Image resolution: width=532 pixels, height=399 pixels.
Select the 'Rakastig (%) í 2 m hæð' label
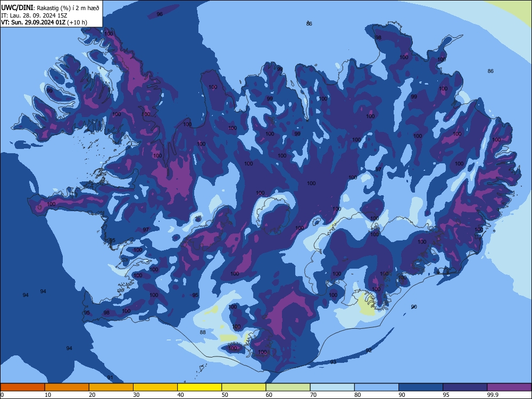[x=68, y=8]
